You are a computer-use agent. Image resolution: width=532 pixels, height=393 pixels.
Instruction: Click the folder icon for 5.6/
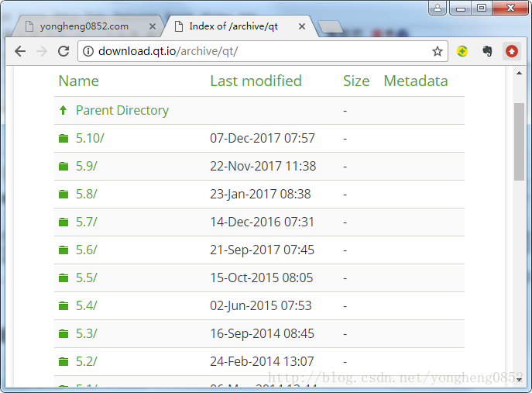coord(63,250)
